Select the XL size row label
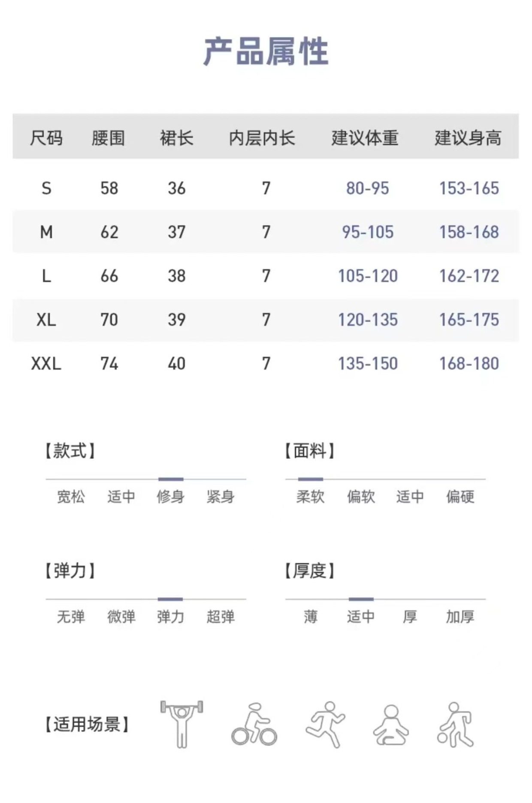The height and width of the screenshot is (803, 532). (x=46, y=320)
